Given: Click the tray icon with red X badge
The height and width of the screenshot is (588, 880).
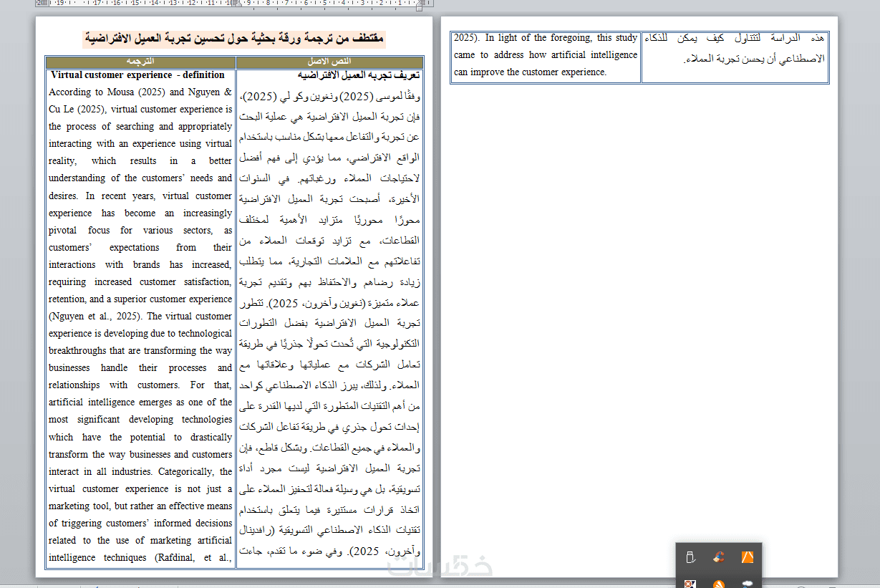Looking at the screenshot, I should point(690,584).
